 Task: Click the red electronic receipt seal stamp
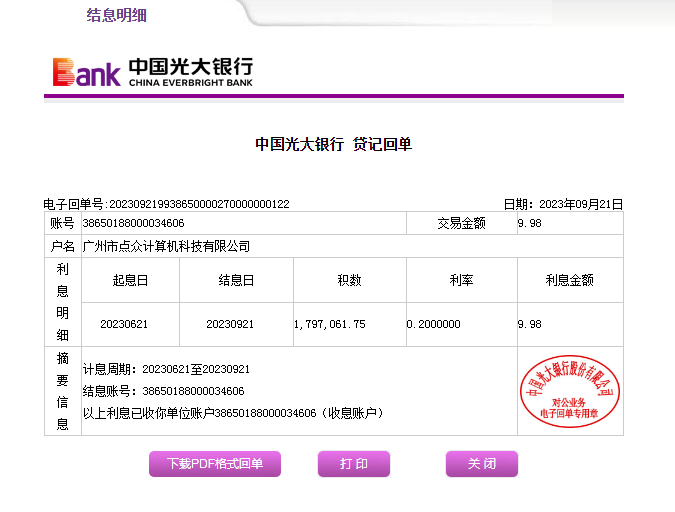tap(570, 391)
